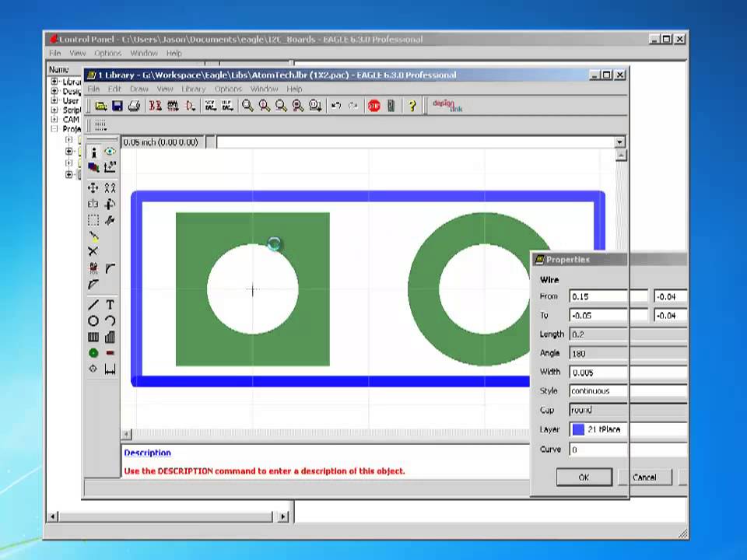
Task: Click Cancel in the Properties dialog
Action: click(x=644, y=477)
